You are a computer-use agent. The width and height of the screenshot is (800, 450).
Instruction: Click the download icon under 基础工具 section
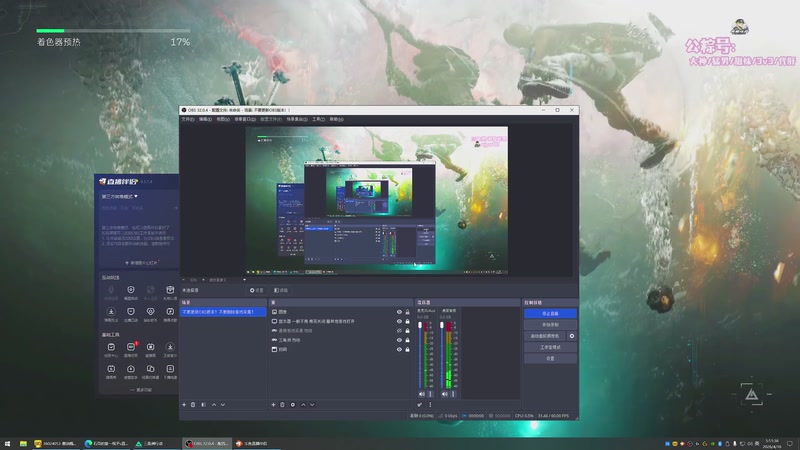[170, 347]
